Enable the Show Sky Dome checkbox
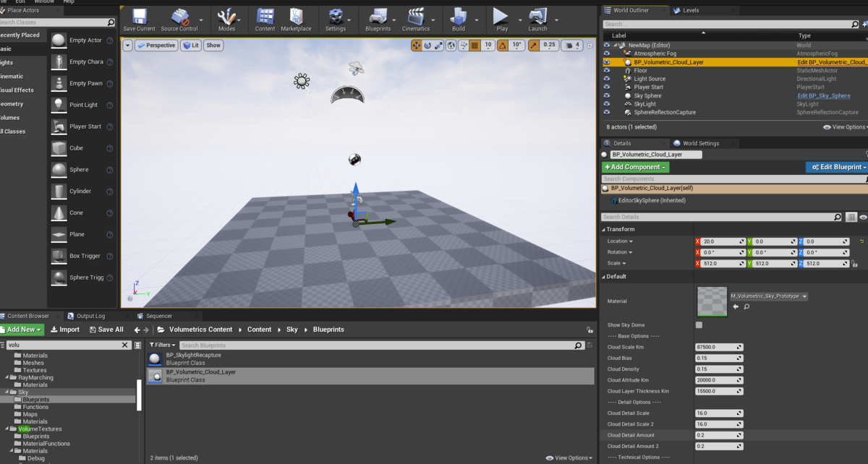Screen dimensions: 868x464 click(699, 325)
